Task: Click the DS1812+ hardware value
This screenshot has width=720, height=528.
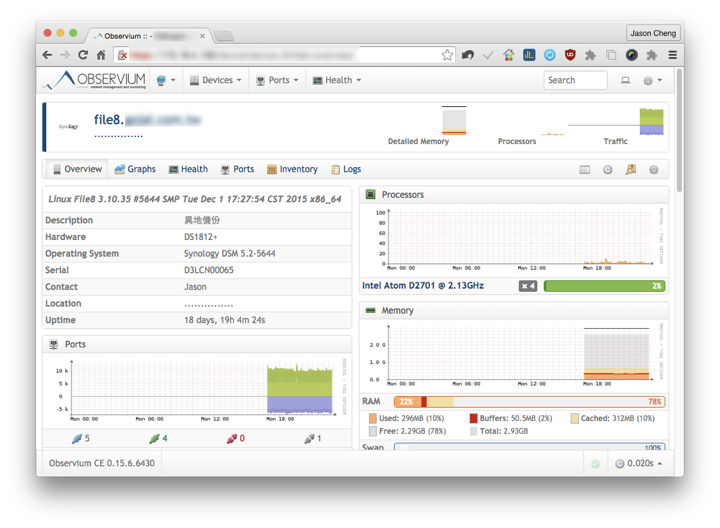Action: point(201,237)
